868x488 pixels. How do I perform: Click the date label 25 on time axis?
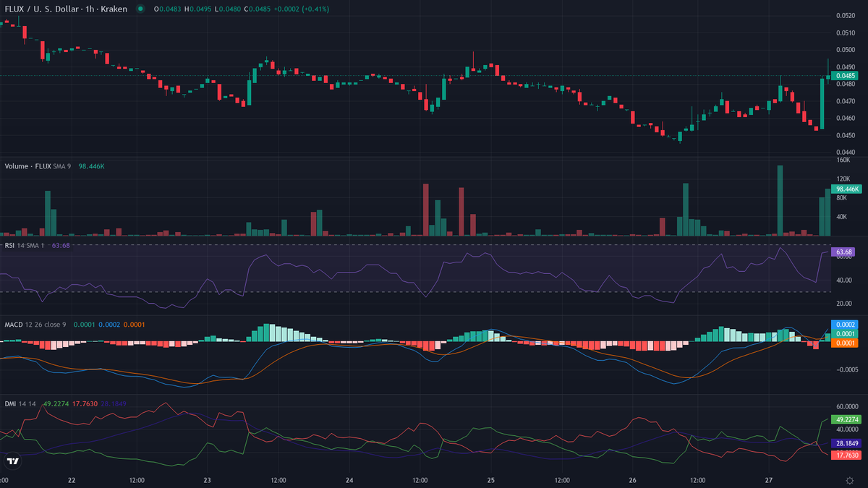(x=491, y=480)
